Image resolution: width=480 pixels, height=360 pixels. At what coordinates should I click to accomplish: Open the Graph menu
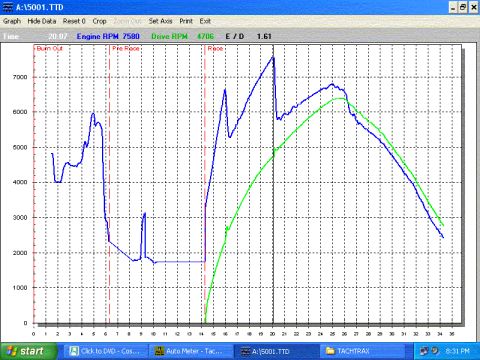click(x=12, y=21)
